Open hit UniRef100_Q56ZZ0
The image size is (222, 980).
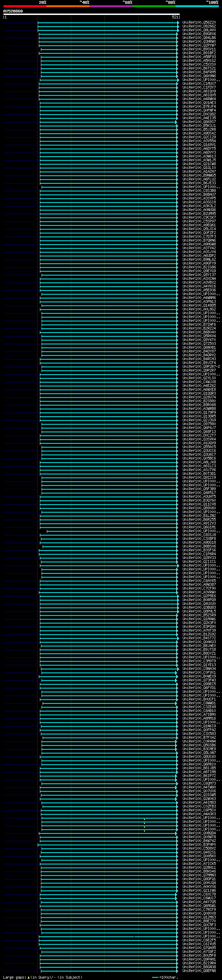(199, 23)
